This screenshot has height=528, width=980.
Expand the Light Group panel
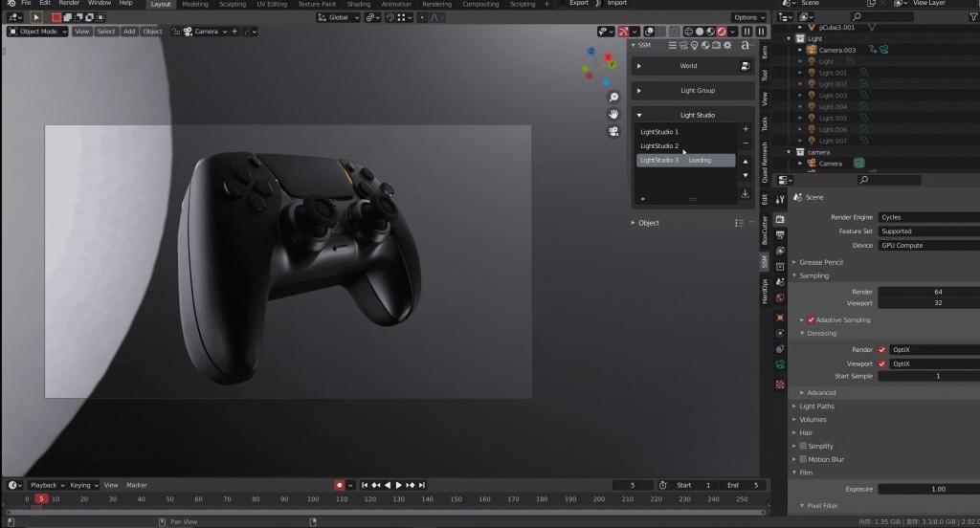click(638, 91)
